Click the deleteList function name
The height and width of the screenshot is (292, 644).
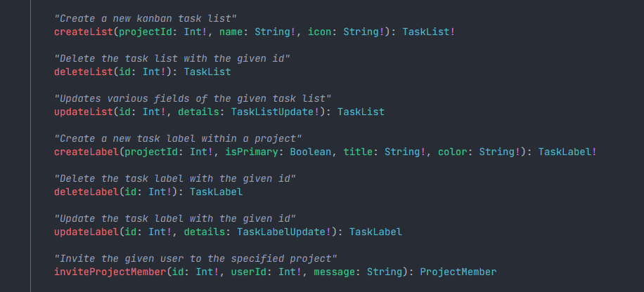click(84, 72)
